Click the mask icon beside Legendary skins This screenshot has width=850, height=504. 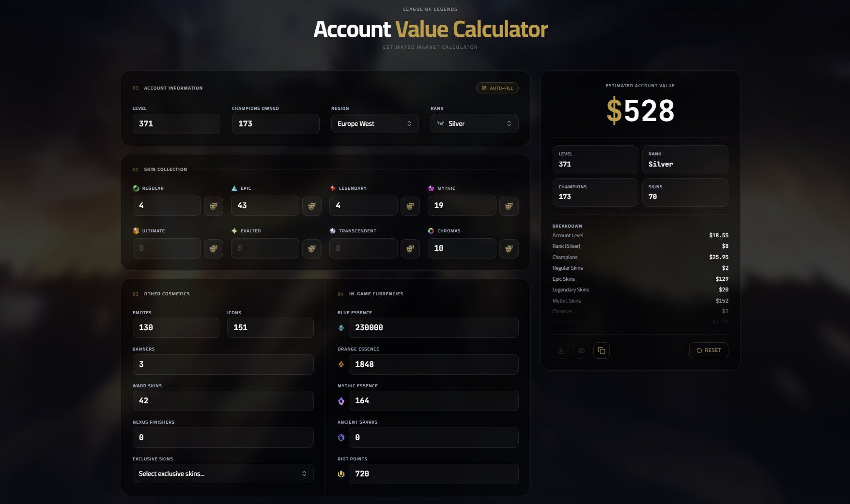click(410, 206)
